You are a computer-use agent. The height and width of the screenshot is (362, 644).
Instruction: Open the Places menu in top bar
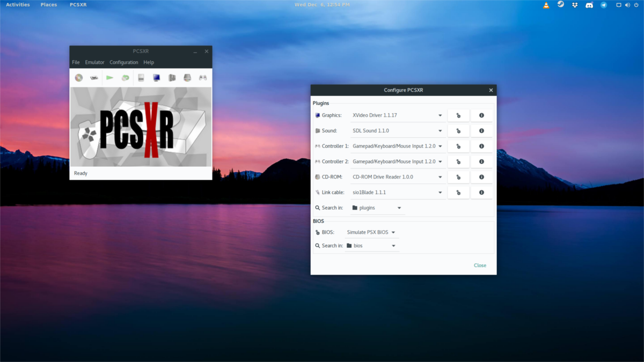[x=49, y=5]
